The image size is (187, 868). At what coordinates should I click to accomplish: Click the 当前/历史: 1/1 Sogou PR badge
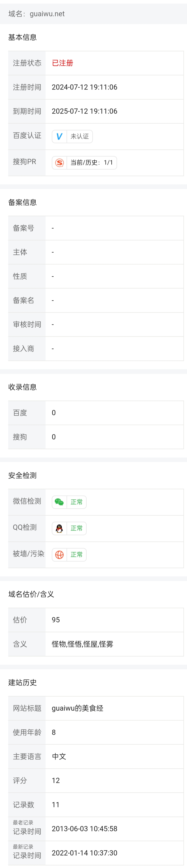91,163
